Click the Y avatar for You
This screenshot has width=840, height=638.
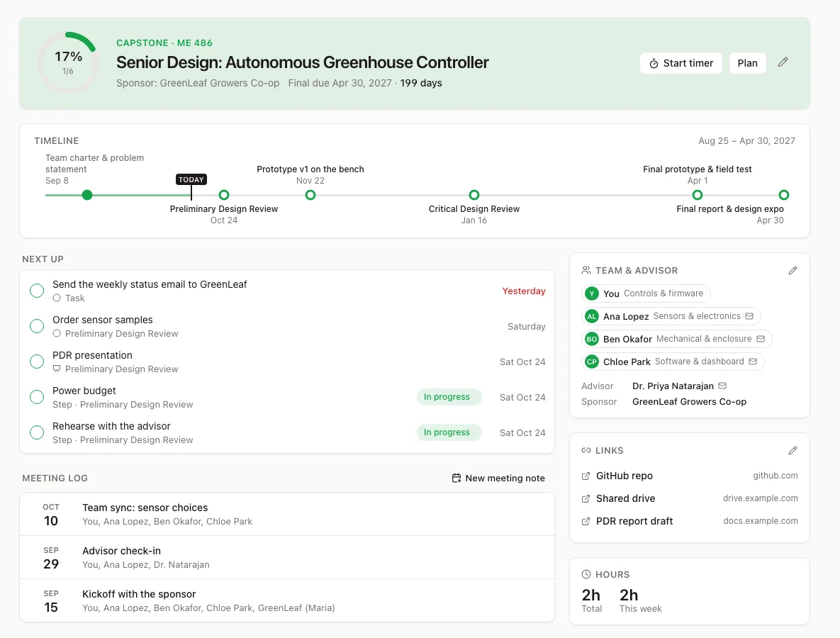coord(591,293)
